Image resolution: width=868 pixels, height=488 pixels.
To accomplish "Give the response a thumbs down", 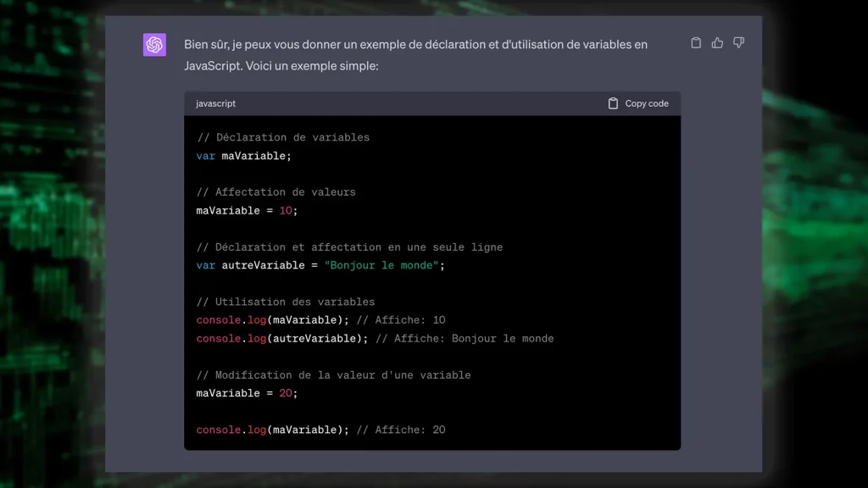I will (738, 43).
